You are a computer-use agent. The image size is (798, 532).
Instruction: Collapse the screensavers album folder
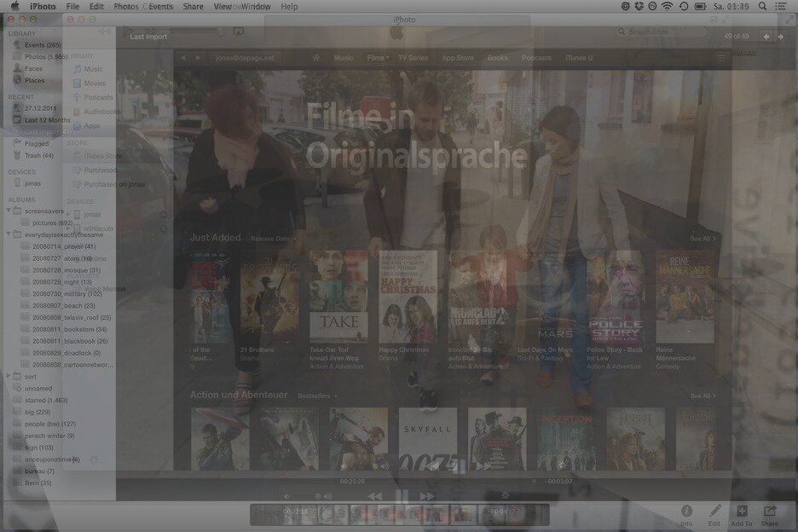click(9, 211)
